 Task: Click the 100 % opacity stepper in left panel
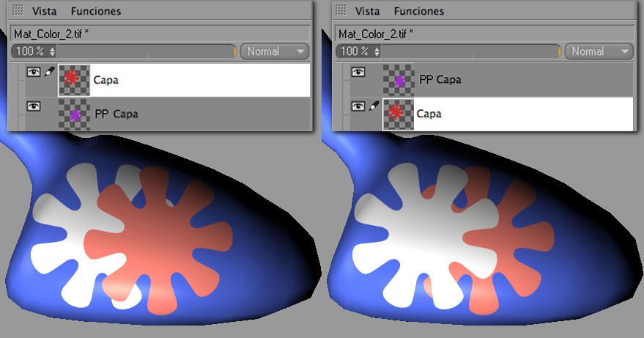click(x=51, y=51)
